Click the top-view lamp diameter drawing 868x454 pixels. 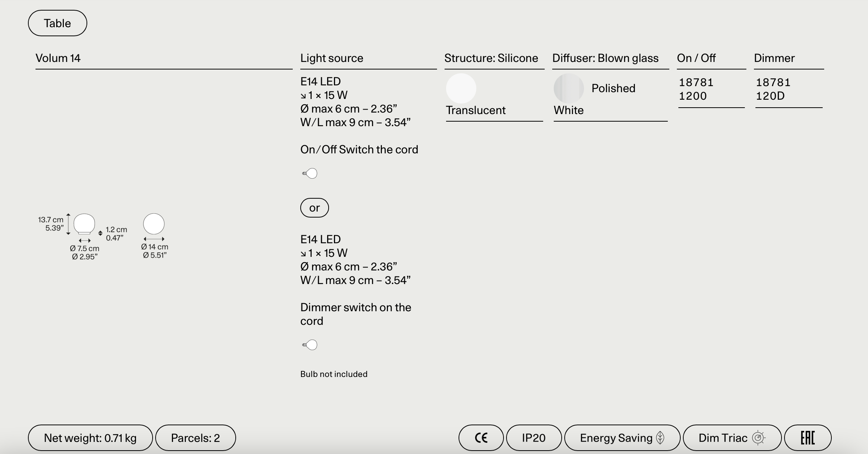pyautogui.click(x=154, y=224)
